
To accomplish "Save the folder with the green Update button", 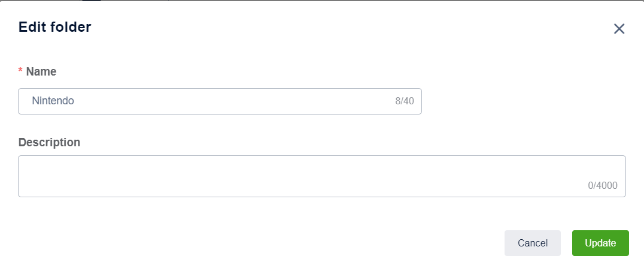I will point(600,243).
